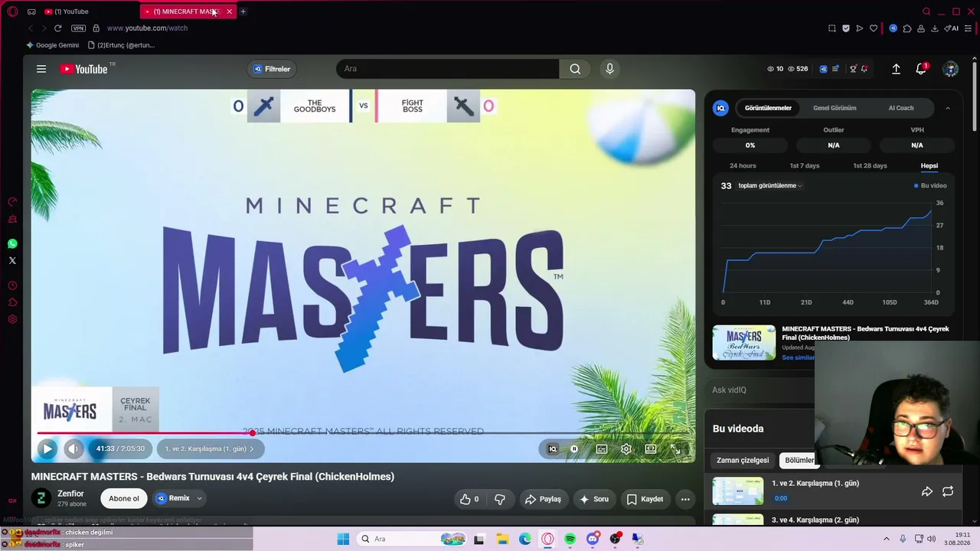Image resolution: width=980 pixels, height=551 pixels.
Task: Toggle the autoplay switch in player
Action: coord(574,449)
